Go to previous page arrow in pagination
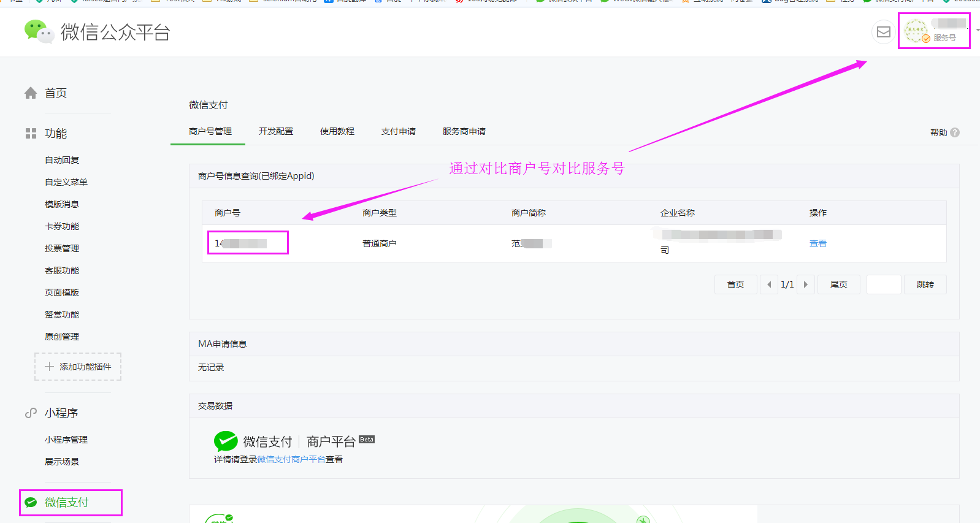The image size is (980, 523). pos(769,284)
